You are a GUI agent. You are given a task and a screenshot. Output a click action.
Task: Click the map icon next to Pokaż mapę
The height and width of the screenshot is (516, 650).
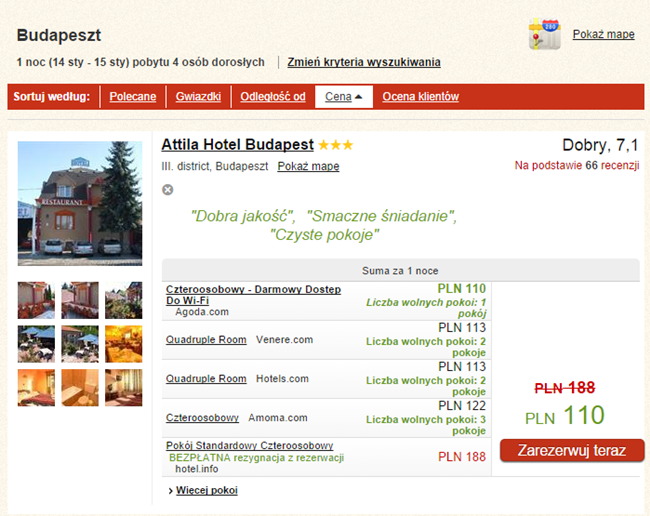pyautogui.click(x=544, y=34)
